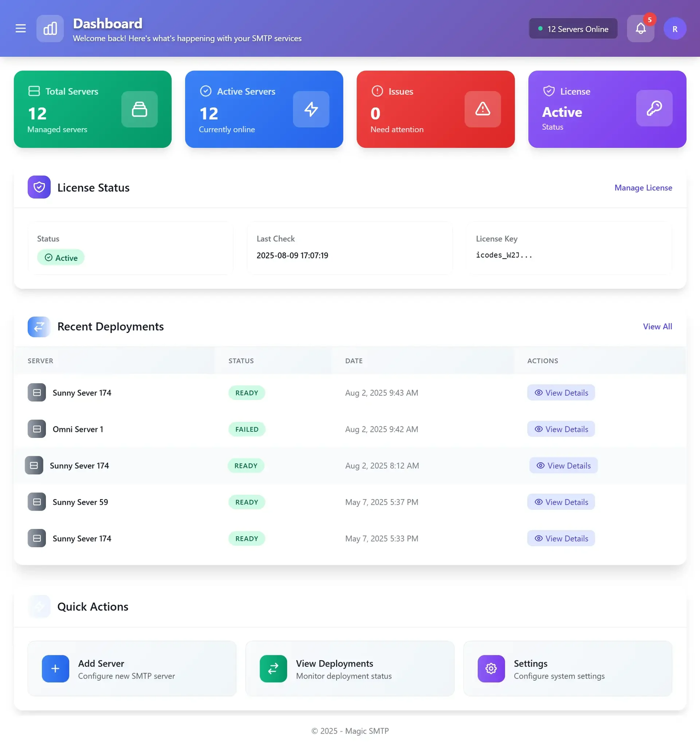Viewport: 700px width, 745px height.
Task: Click server icon for Sunny Sever 174 at 8:12 AM
Action: pos(34,465)
